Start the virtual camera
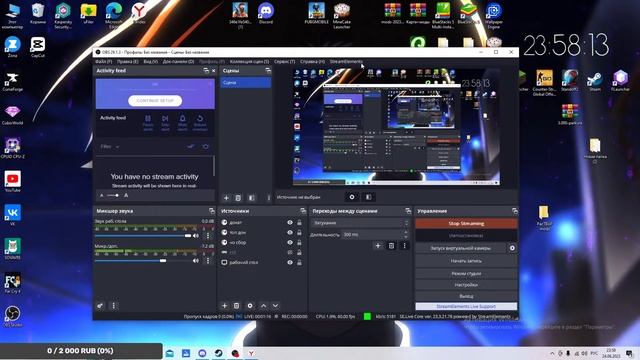Screen dimensions: 640x360 pyautogui.click(x=460, y=248)
